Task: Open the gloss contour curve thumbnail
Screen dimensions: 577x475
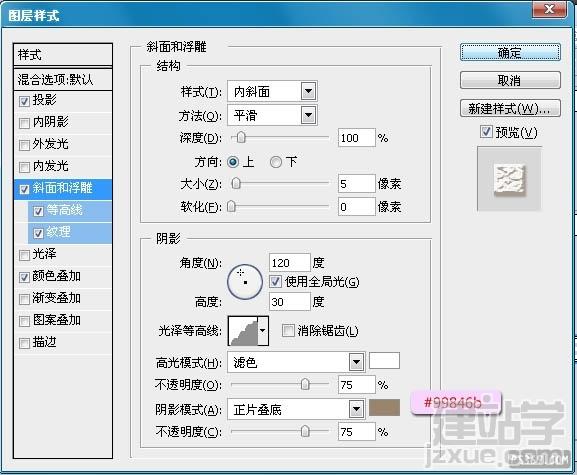Action: tap(243, 331)
